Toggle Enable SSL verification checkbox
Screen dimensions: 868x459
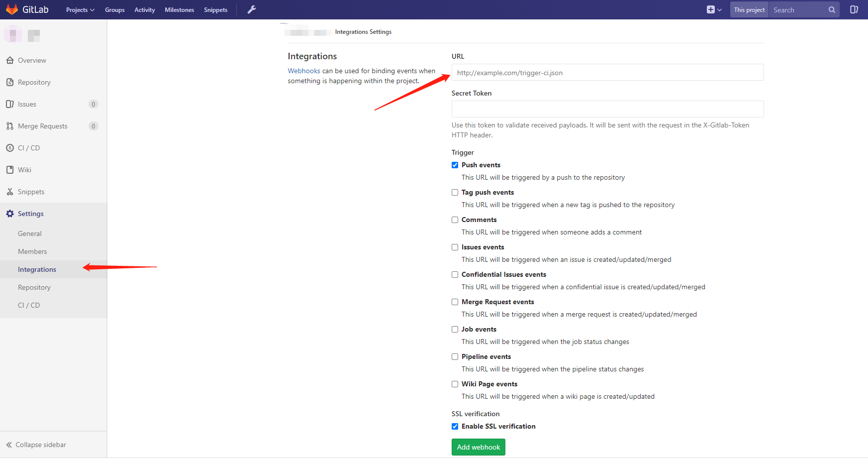click(x=455, y=427)
